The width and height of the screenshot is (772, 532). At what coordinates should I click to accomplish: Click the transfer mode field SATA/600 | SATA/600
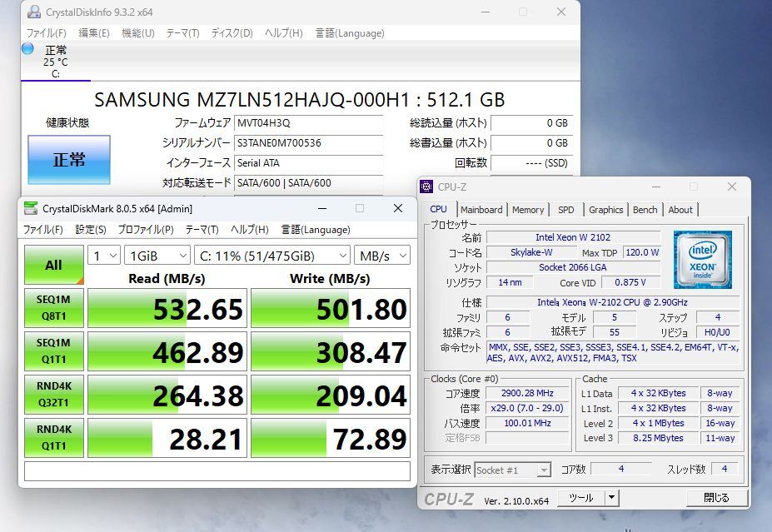pyautogui.click(x=309, y=183)
